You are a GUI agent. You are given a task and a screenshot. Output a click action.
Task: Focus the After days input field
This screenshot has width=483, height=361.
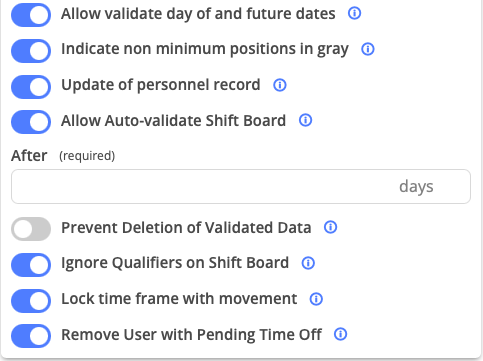click(241, 186)
